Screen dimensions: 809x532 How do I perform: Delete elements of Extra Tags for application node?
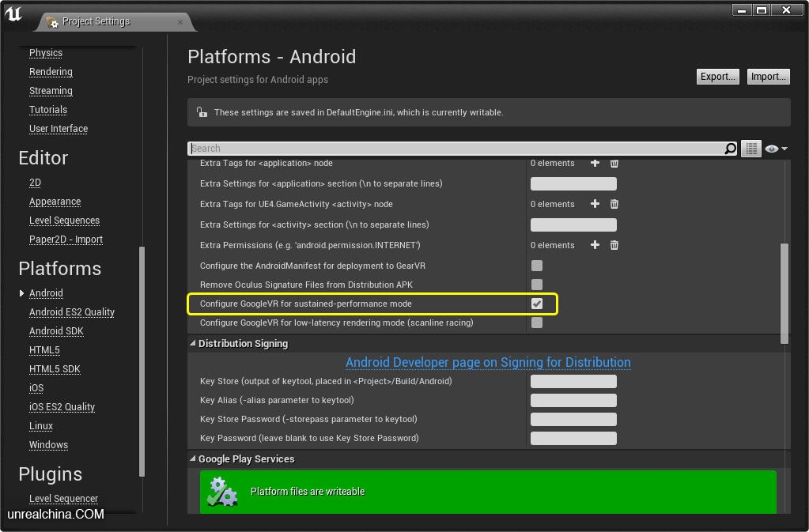tap(614, 163)
